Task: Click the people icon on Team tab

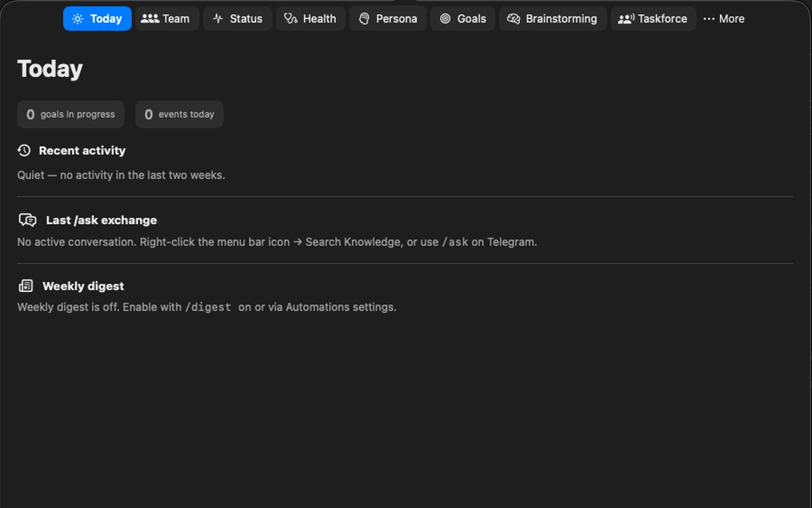Action: 150,19
